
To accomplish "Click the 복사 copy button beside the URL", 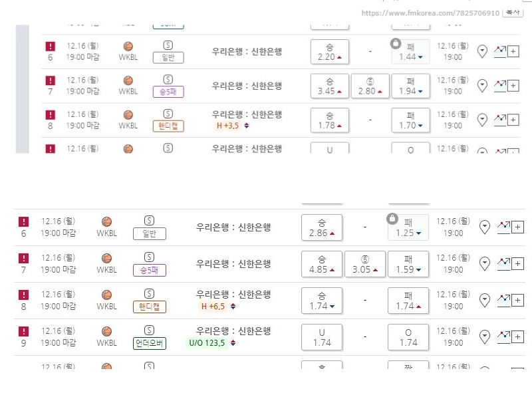I will [512, 13].
